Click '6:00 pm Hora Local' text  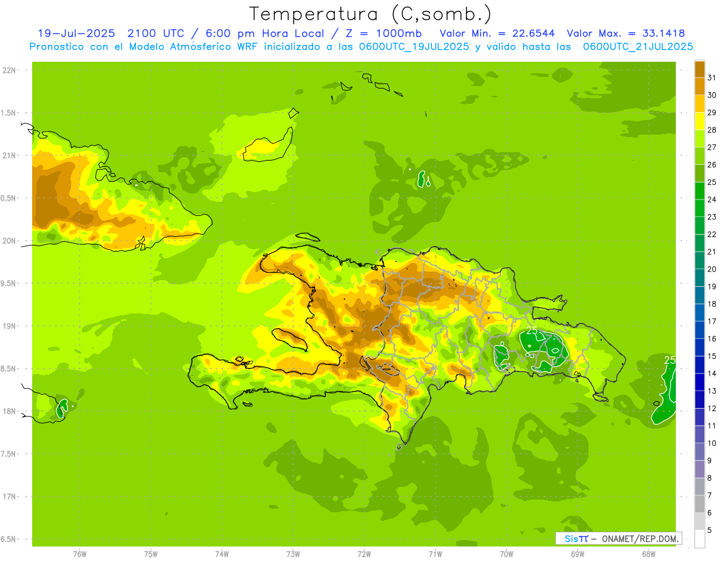263,33
